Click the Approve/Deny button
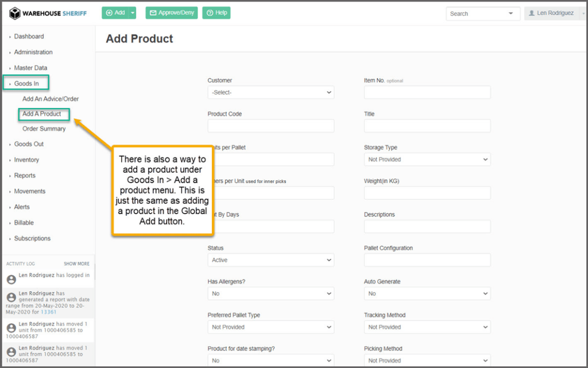 pyautogui.click(x=172, y=13)
